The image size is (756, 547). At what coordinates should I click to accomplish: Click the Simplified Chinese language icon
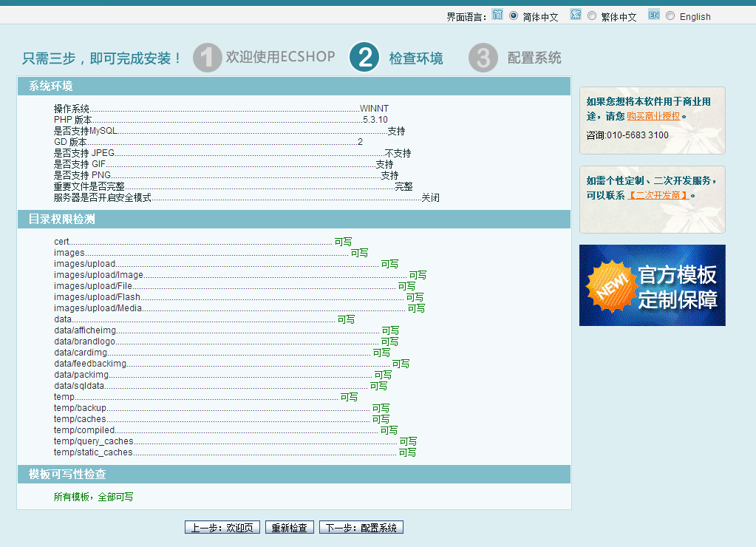pos(497,15)
